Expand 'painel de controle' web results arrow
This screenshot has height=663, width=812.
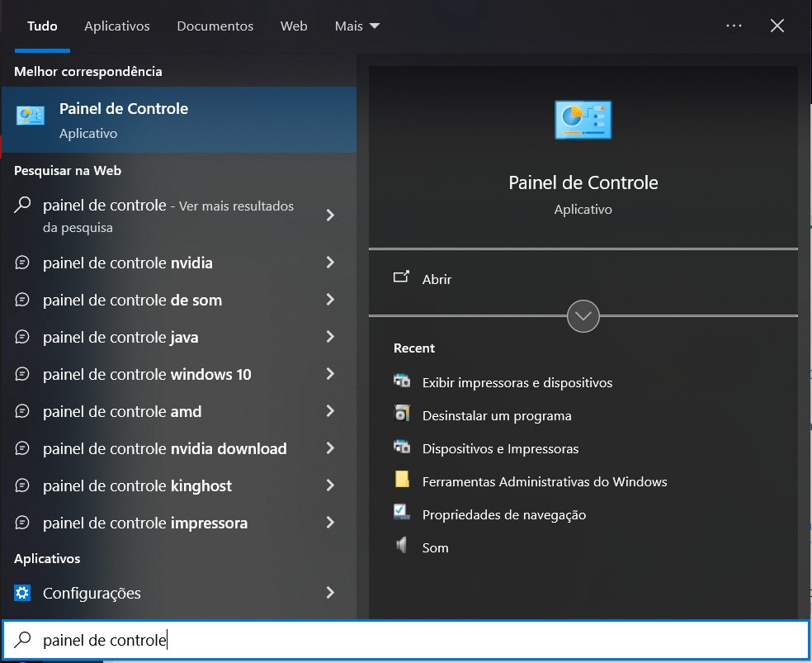[330, 215]
